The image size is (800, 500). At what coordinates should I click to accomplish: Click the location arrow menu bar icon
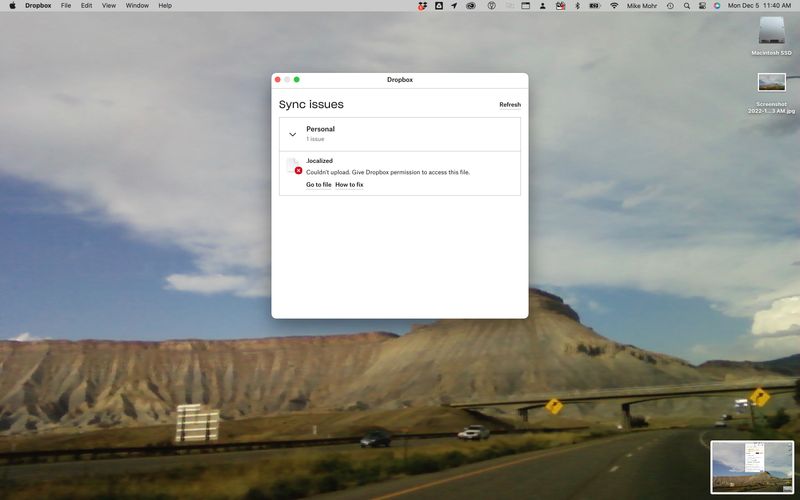coord(454,6)
